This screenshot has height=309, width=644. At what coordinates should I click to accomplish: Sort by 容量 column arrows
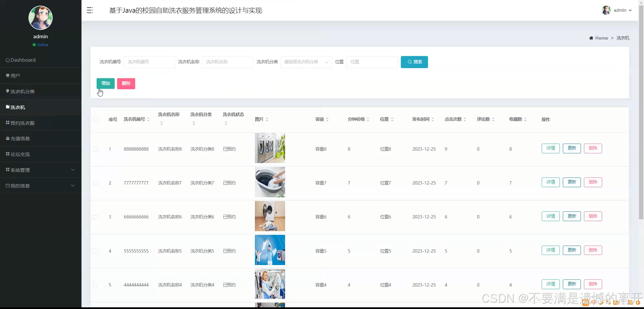pos(327,119)
